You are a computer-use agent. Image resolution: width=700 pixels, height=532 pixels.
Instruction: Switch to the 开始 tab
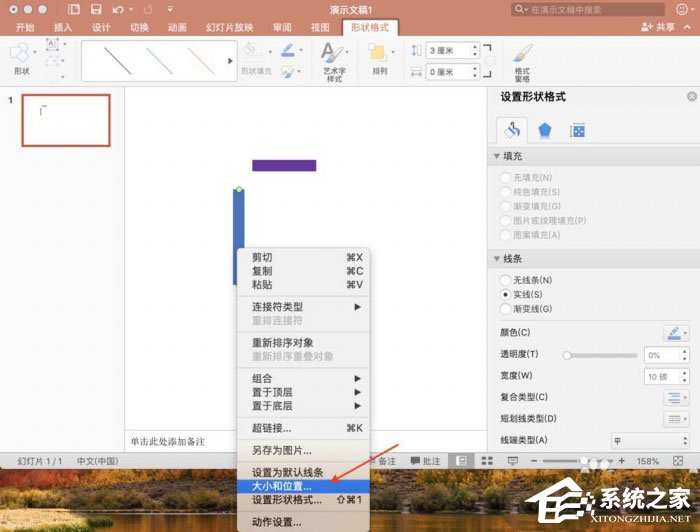click(25, 28)
